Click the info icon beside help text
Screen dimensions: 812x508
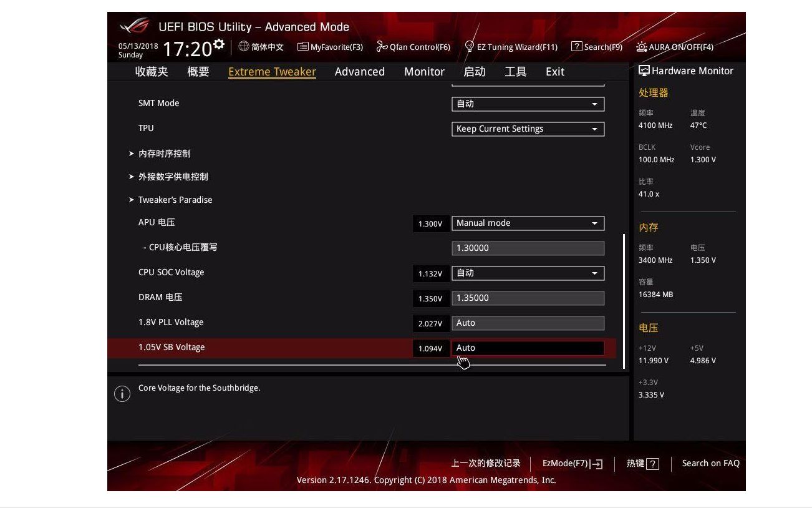[x=122, y=394]
